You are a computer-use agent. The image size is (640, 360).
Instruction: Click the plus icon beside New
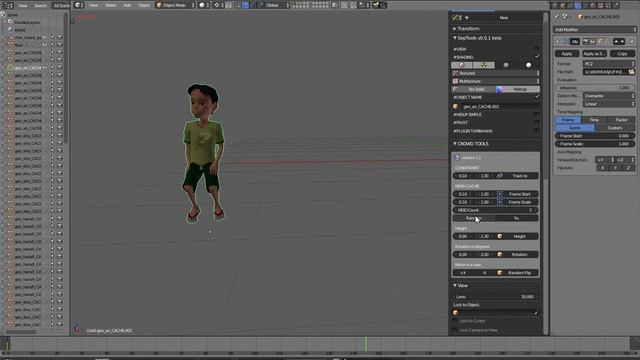(467, 18)
